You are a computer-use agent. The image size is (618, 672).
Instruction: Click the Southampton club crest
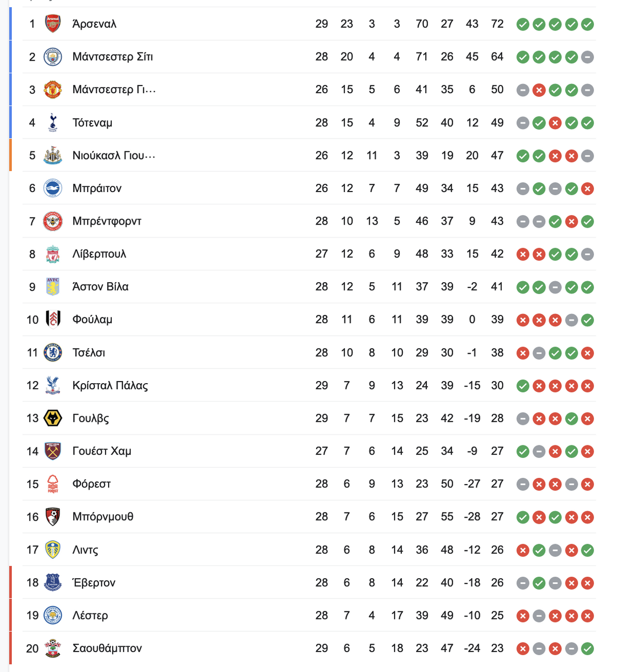coord(53,648)
